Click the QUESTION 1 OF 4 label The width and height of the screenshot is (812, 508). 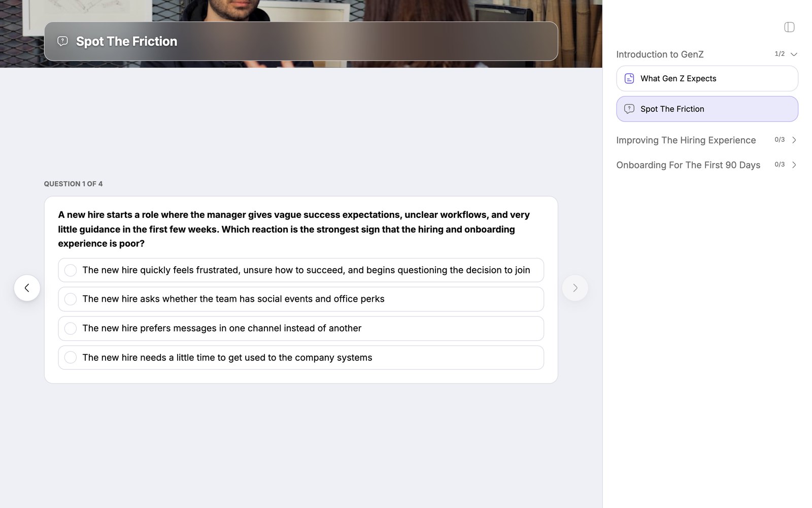pyautogui.click(x=73, y=184)
